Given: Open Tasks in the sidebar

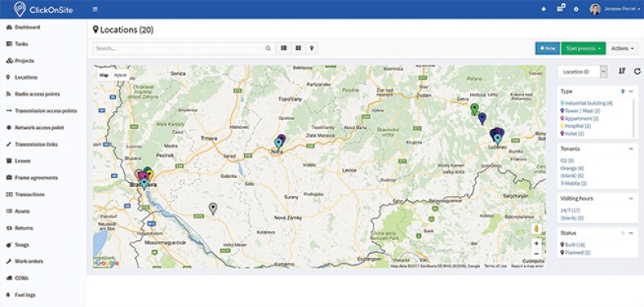Looking at the screenshot, I should (x=22, y=44).
